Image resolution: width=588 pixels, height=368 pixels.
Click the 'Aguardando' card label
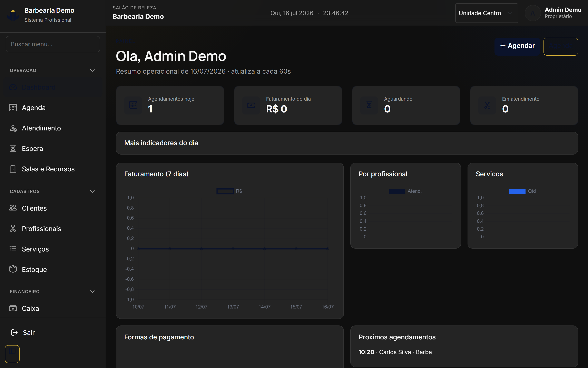(x=398, y=99)
